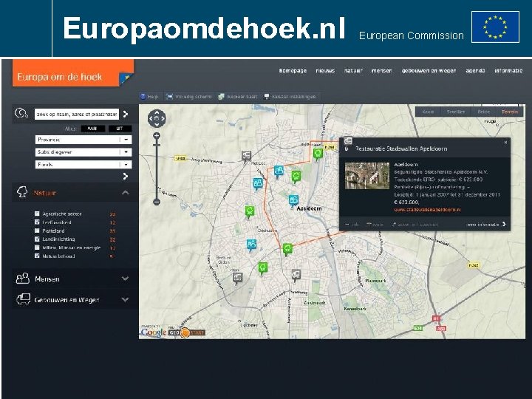Click the zoom slider handle
This screenshot has width=532, height=399.
point(157,145)
